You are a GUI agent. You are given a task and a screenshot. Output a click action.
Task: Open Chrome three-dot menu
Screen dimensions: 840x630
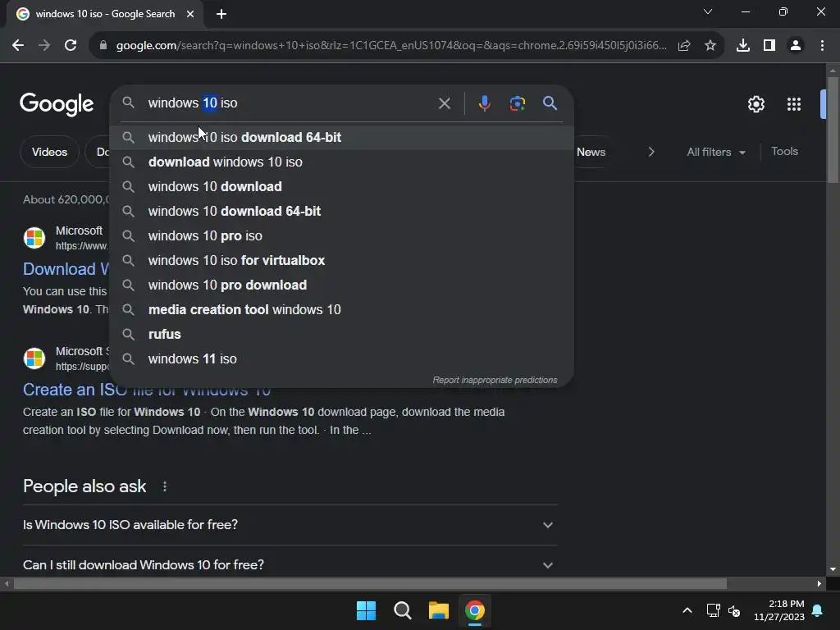pos(822,46)
